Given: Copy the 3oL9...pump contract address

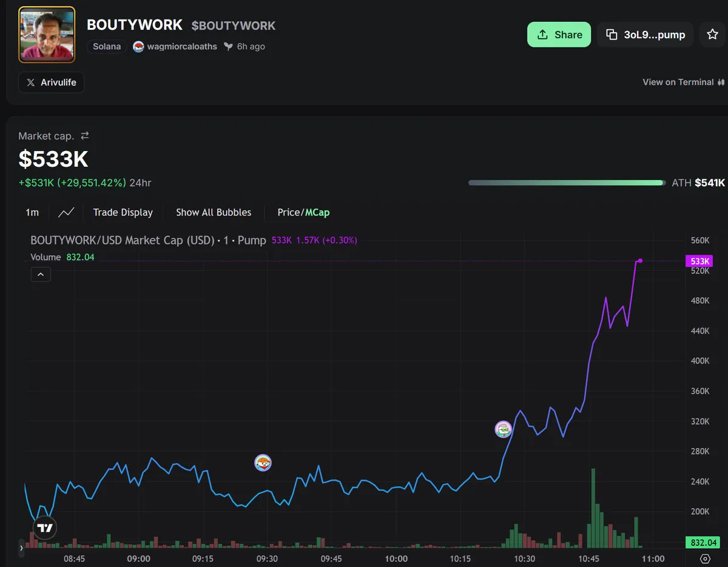Looking at the screenshot, I should (x=645, y=35).
